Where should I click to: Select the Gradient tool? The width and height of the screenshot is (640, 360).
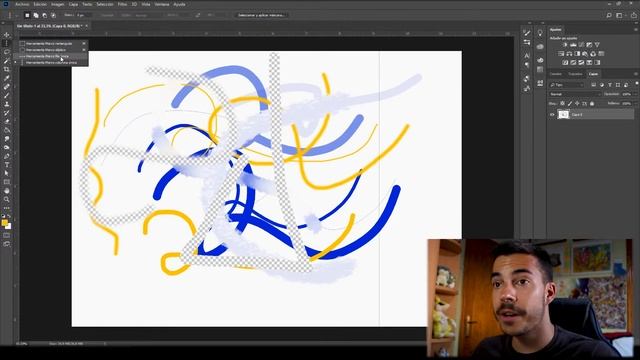(x=7, y=130)
